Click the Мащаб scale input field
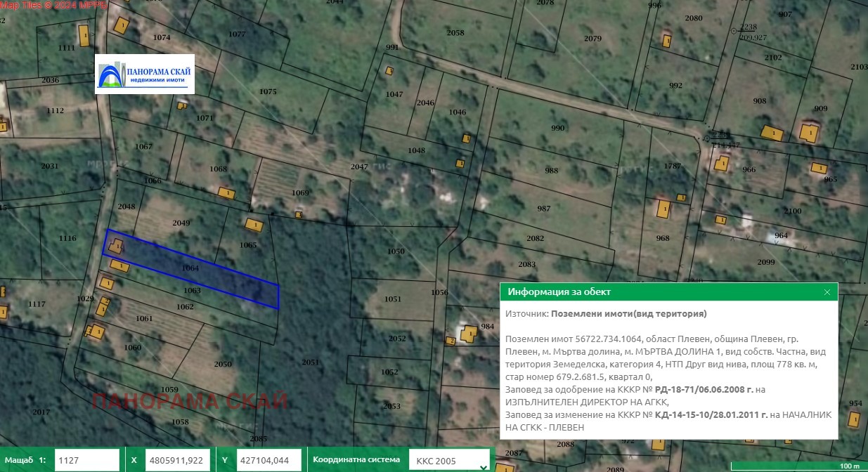This screenshot has width=868, height=472. pyautogui.click(x=86, y=461)
